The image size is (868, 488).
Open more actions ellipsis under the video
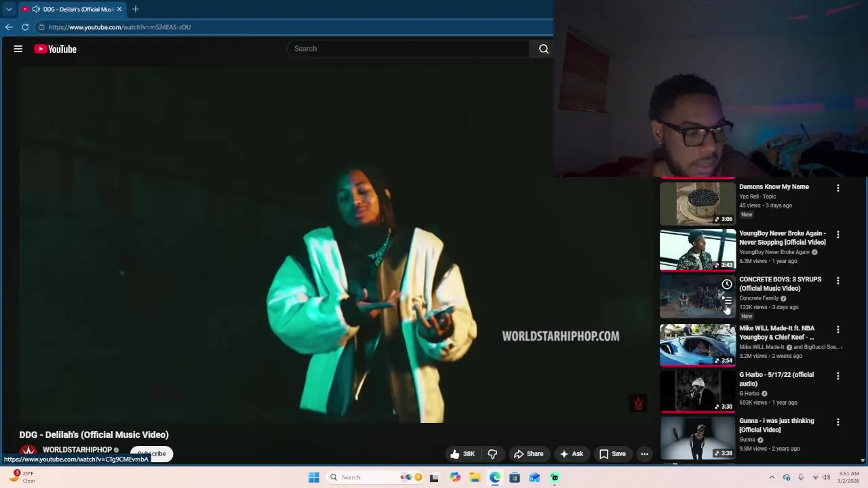(x=645, y=454)
